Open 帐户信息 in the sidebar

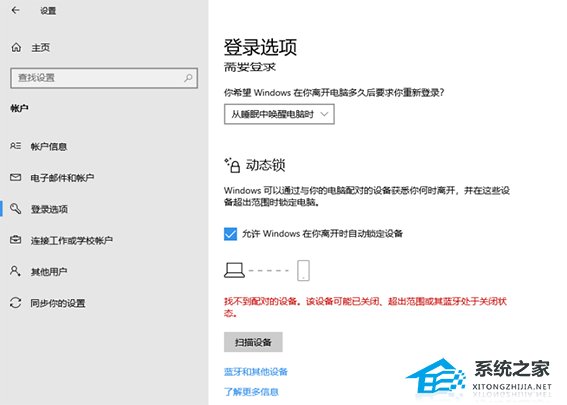(49, 146)
